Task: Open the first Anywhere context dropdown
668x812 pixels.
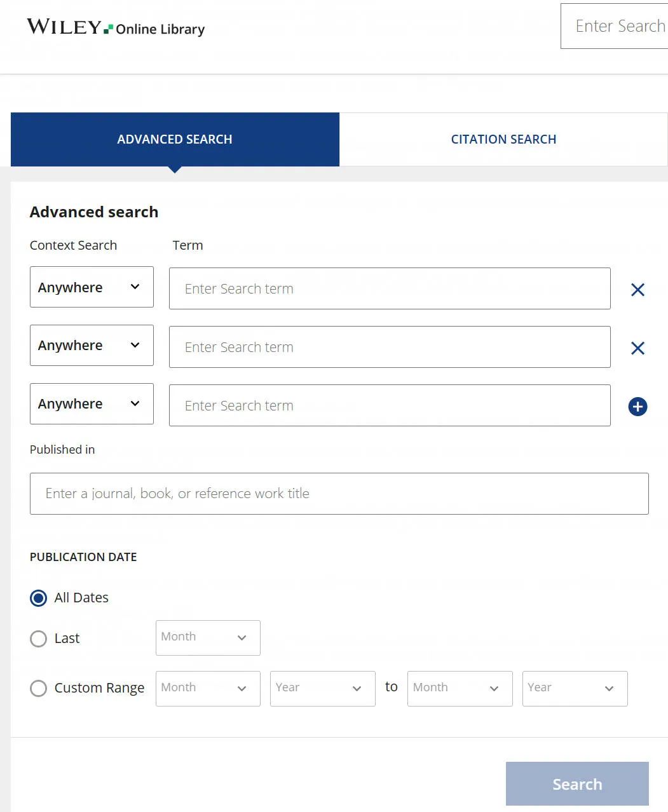Action: click(92, 287)
